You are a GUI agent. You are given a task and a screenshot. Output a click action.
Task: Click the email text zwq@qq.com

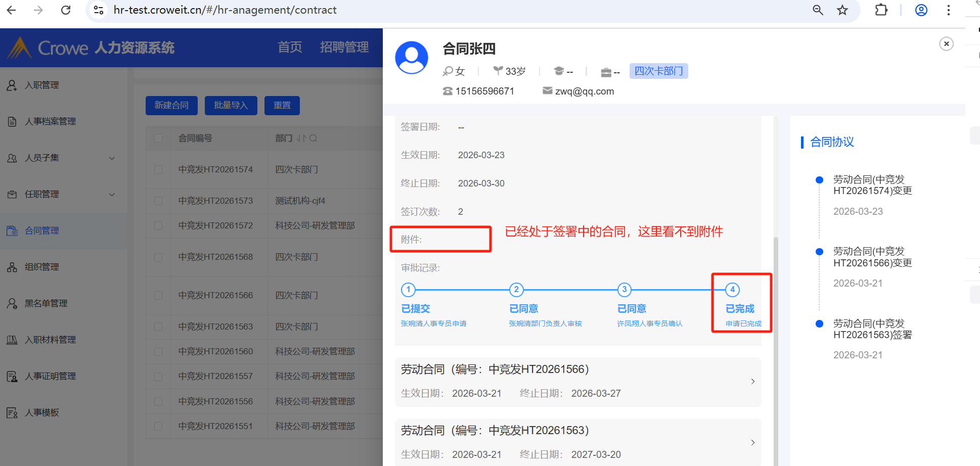pos(585,91)
